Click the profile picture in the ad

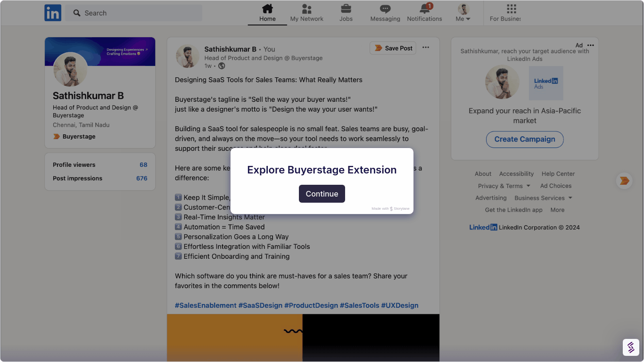(503, 82)
